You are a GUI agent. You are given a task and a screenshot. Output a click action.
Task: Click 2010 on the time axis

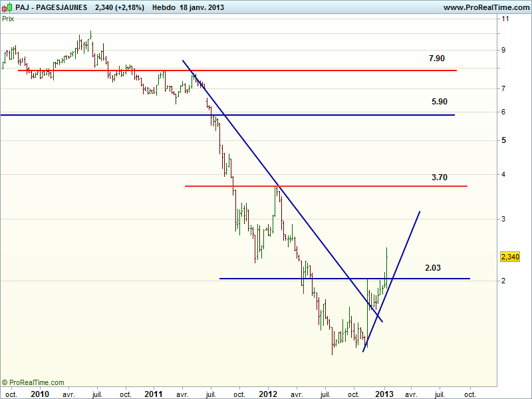coord(39,394)
